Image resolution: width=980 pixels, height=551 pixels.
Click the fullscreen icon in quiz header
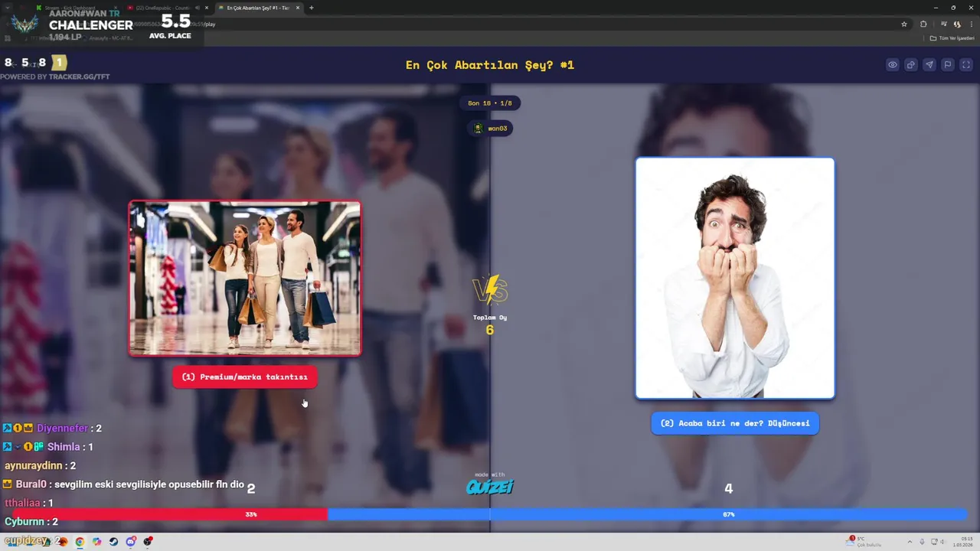[x=966, y=65]
